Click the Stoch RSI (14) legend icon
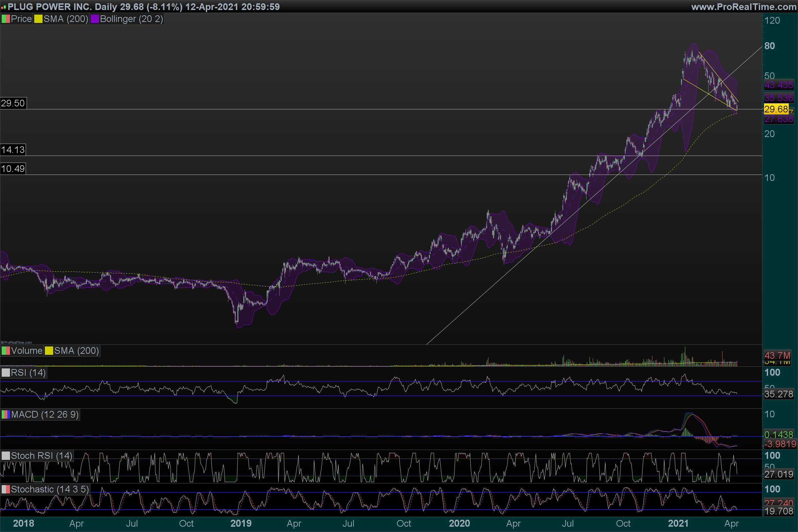Viewport: 798px width, 532px height. pos(6,456)
